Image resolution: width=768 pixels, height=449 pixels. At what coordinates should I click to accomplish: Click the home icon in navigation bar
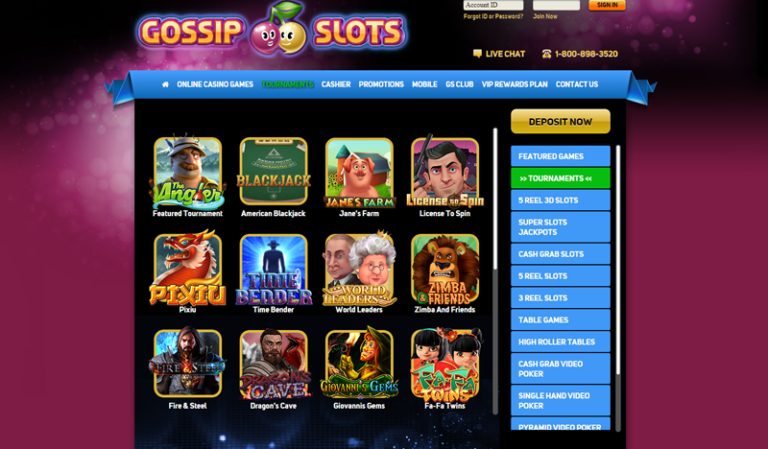[165, 84]
